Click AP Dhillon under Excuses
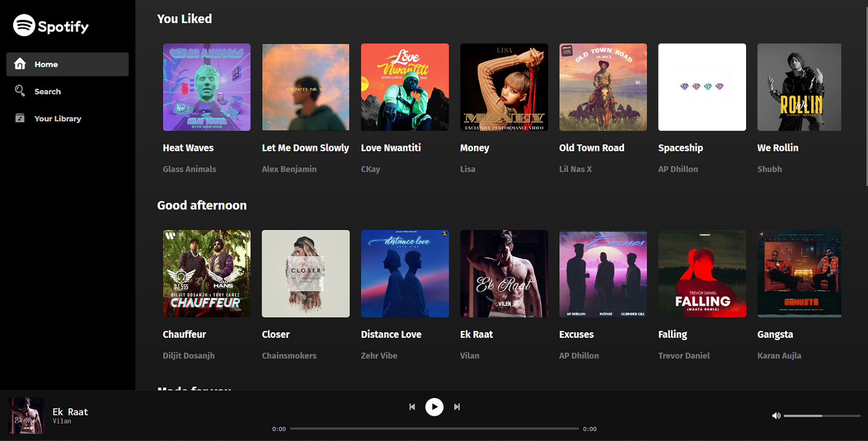 point(579,355)
